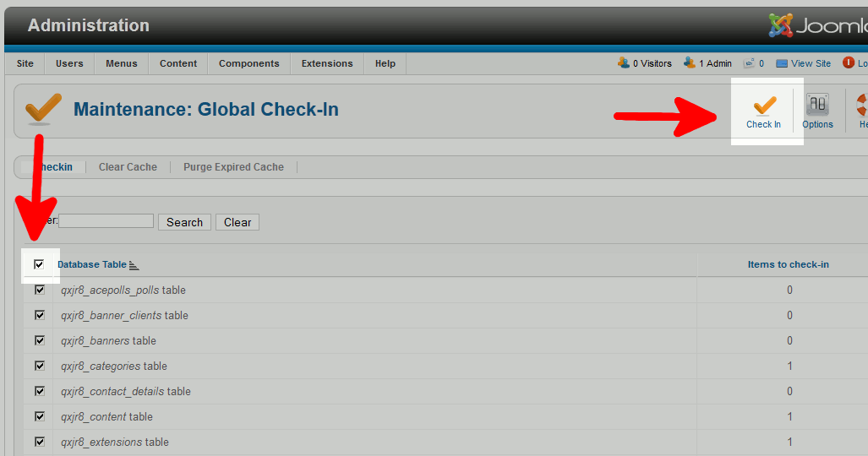
Task: Uncheck the qxjr8_categories table checkbox
Action: pos(40,366)
